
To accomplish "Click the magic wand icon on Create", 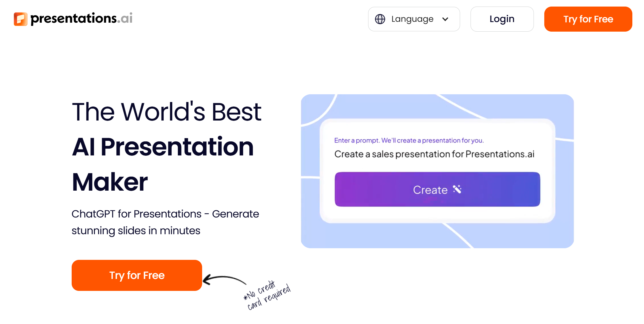I will click(457, 189).
